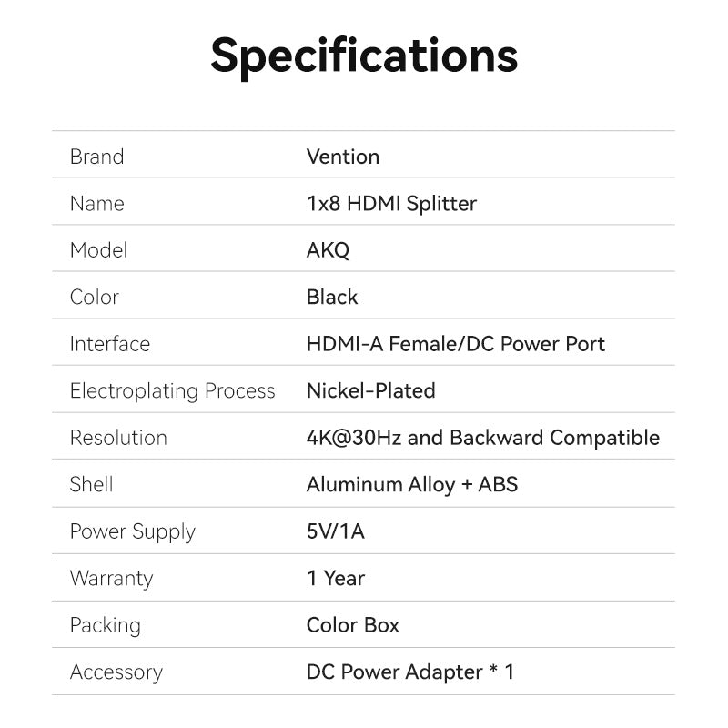Select the Black color value

point(332,298)
